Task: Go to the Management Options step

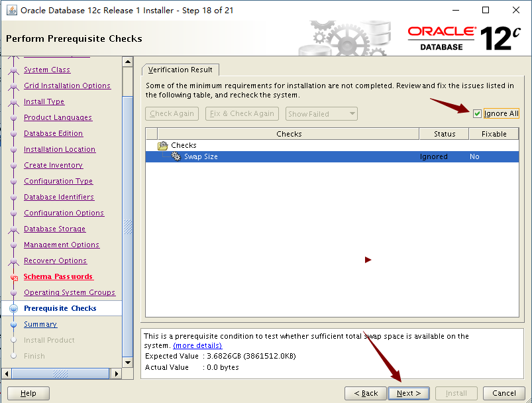Action: tap(62, 245)
